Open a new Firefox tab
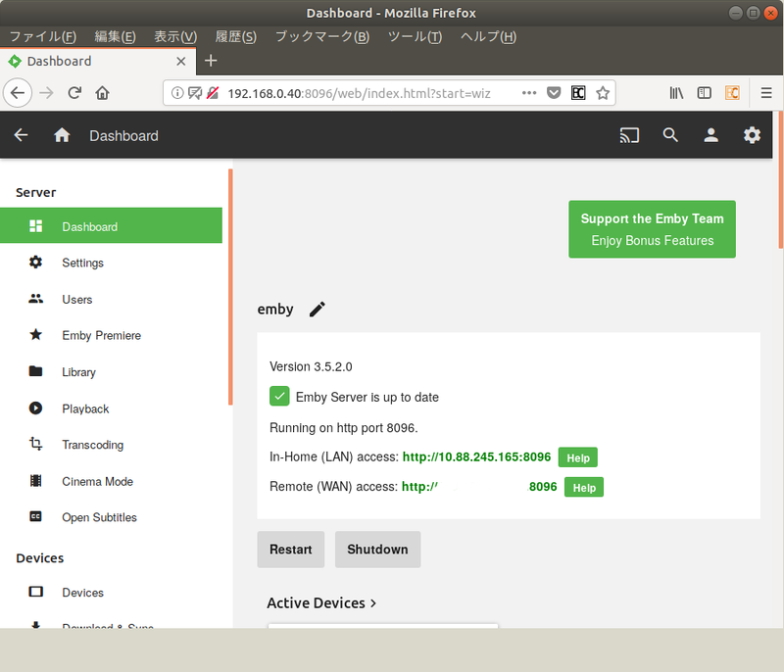Image resolution: width=784 pixels, height=672 pixels. click(x=211, y=61)
